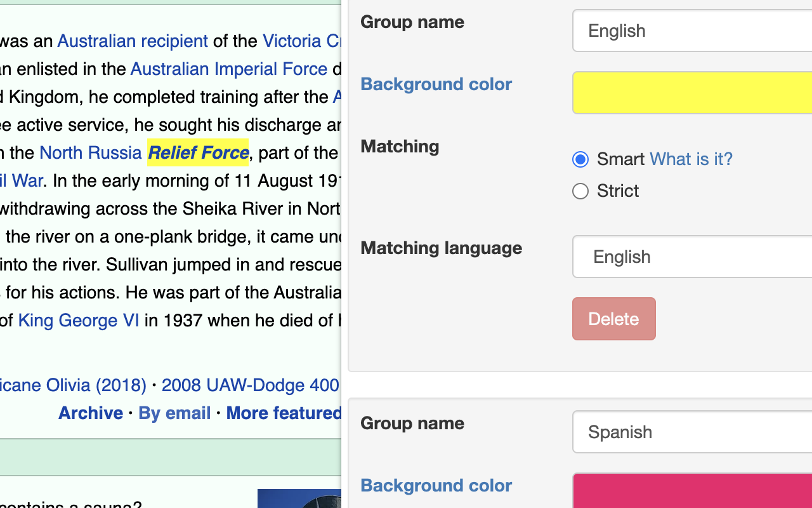The height and width of the screenshot is (508, 812).
Task: Click the 'Group name' label above Spanish
Action: pyautogui.click(x=412, y=423)
